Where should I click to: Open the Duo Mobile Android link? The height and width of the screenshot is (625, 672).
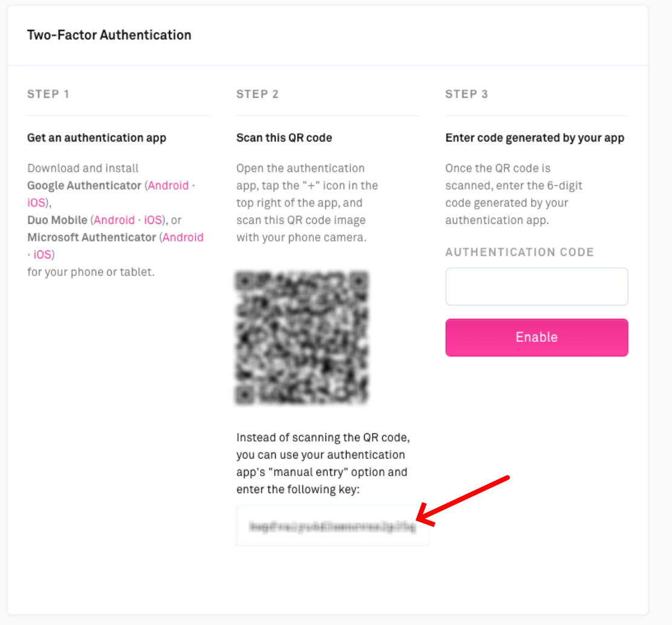pyautogui.click(x=114, y=220)
